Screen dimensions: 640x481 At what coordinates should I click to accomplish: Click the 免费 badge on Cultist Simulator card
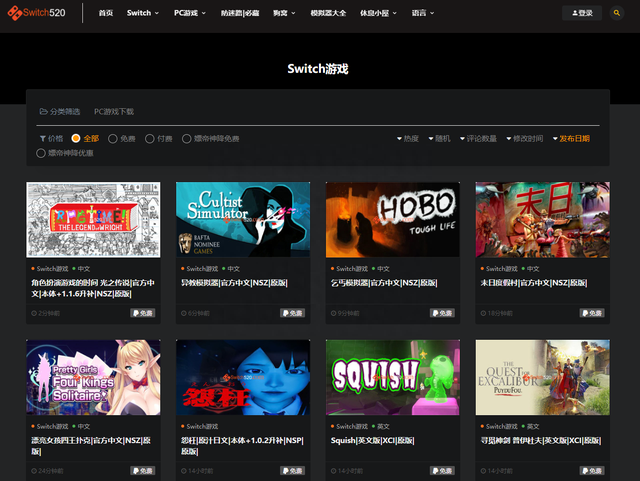293,313
